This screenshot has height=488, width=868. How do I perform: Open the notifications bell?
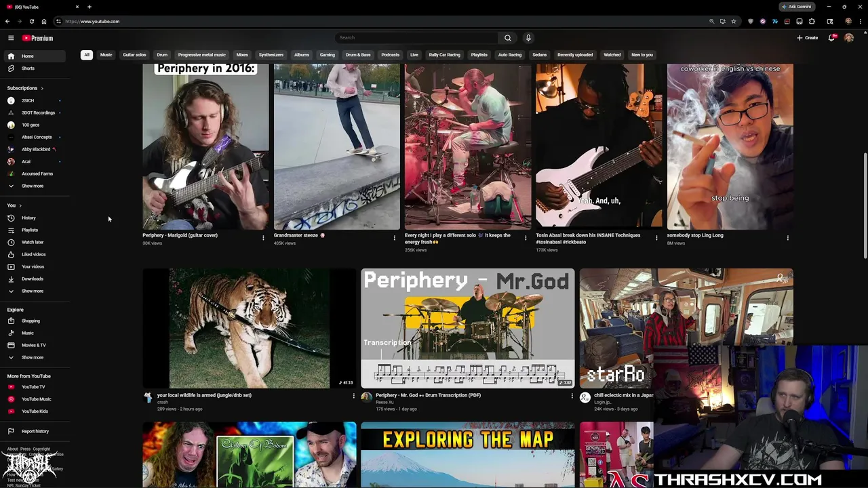click(831, 38)
